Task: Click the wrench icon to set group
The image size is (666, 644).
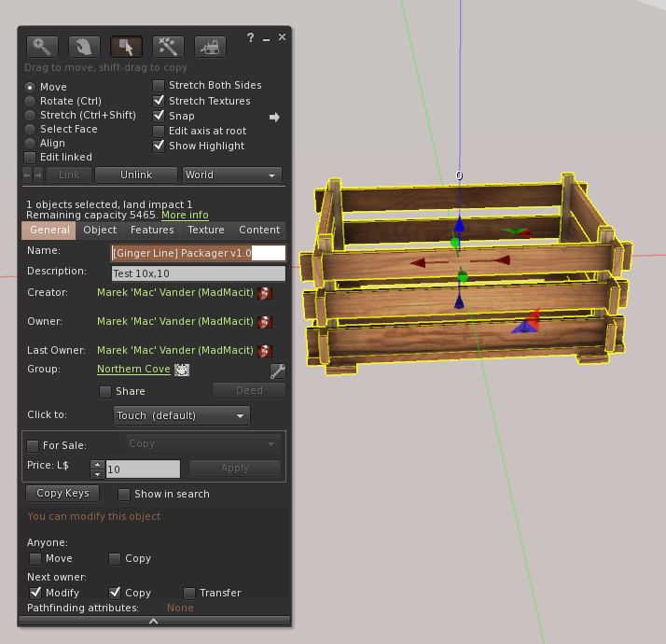Action: coord(277,371)
